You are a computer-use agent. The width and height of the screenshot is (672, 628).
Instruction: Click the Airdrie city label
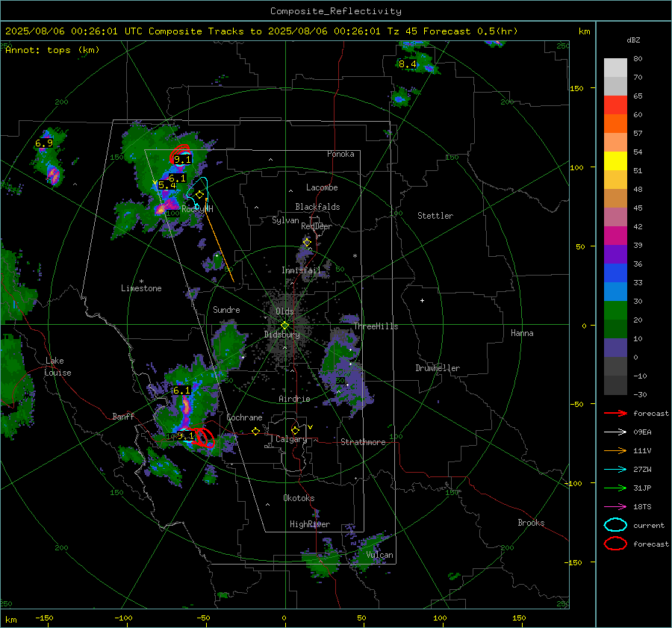(x=294, y=399)
